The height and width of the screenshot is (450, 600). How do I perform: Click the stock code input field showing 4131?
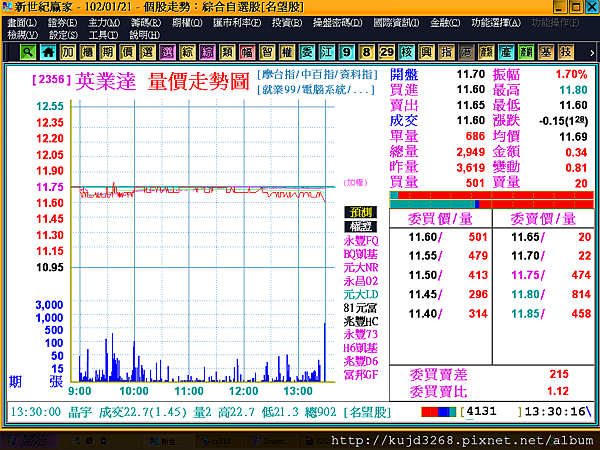point(491,412)
